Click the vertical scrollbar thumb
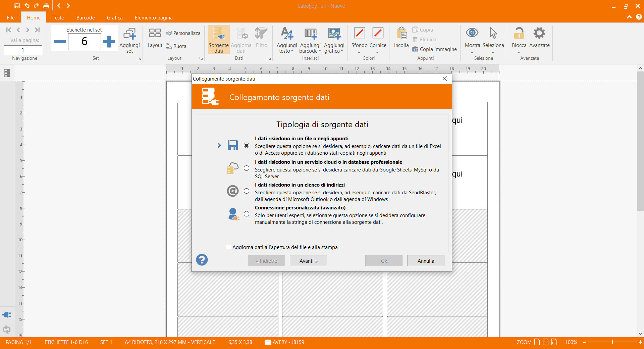This screenshot has height=349, width=644. pos(640,141)
